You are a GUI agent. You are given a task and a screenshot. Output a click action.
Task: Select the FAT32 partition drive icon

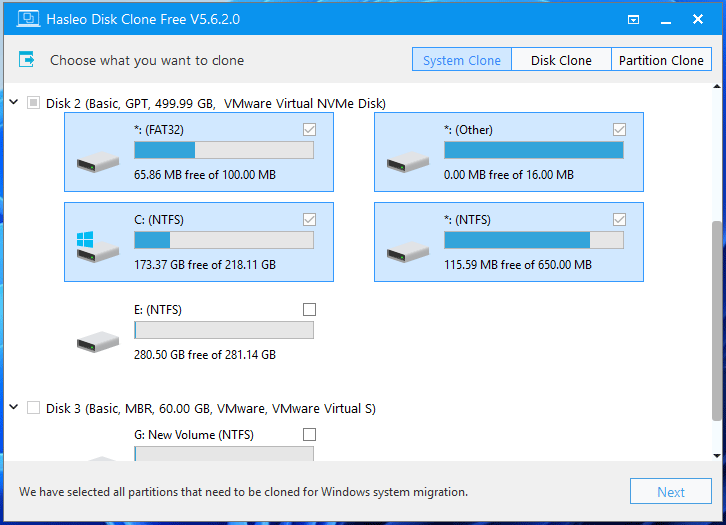[x=98, y=162]
